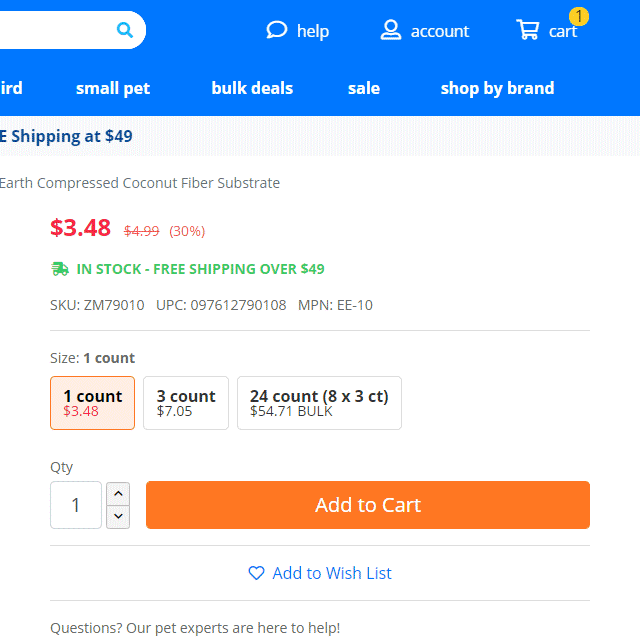
Task: Open the sale menu item
Action: tap(364, 88)
